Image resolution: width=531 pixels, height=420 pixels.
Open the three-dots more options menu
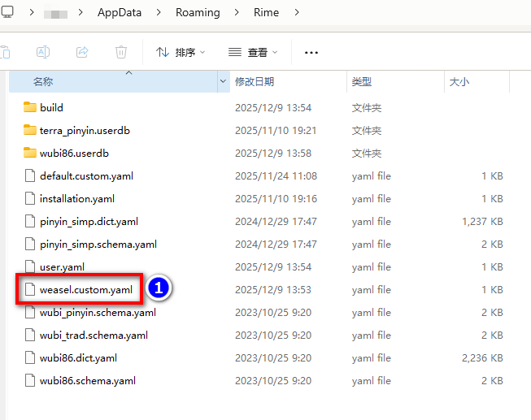pos(311,53)
